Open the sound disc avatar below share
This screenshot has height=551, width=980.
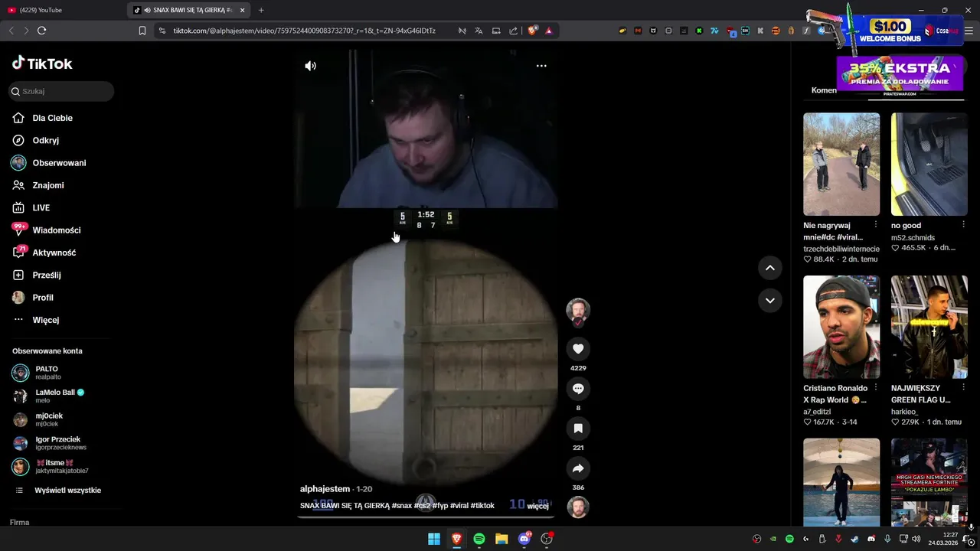click(x=578, y=507)
